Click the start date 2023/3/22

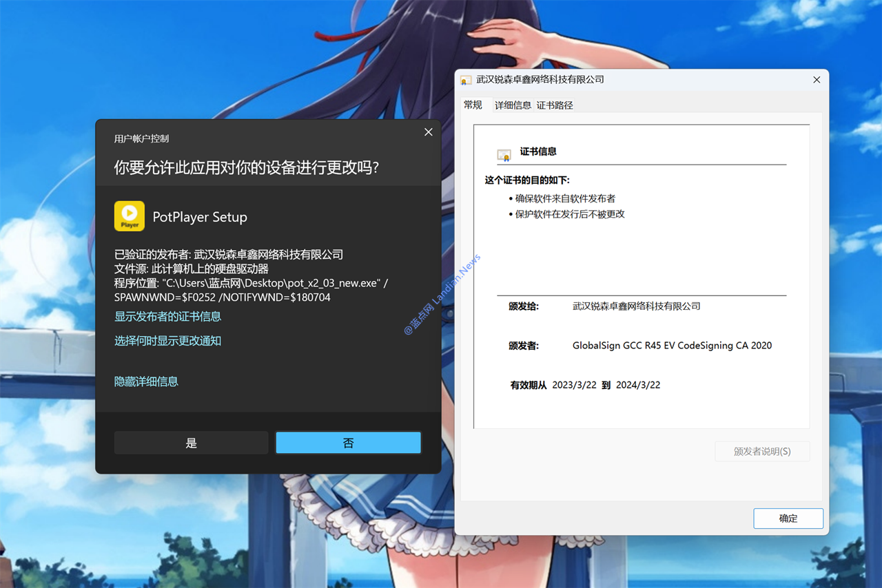(x=574, y=385)
